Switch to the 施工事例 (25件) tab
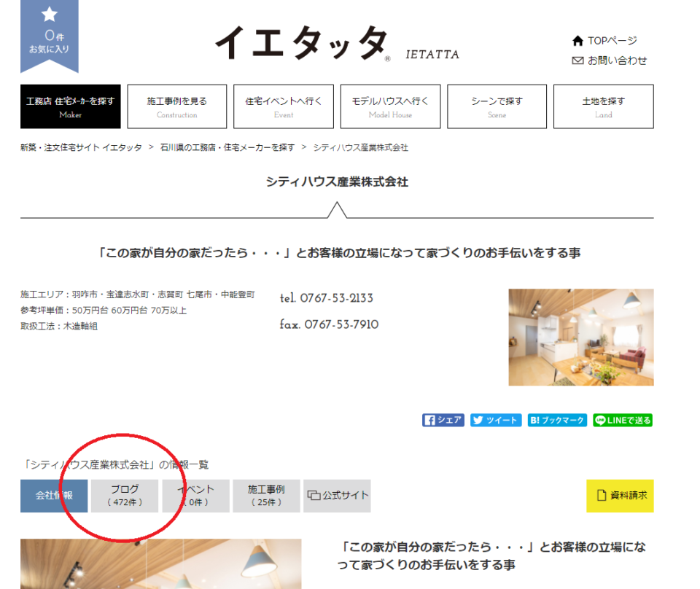This screenshot has height=589, width=700. [x=265, y=496]
